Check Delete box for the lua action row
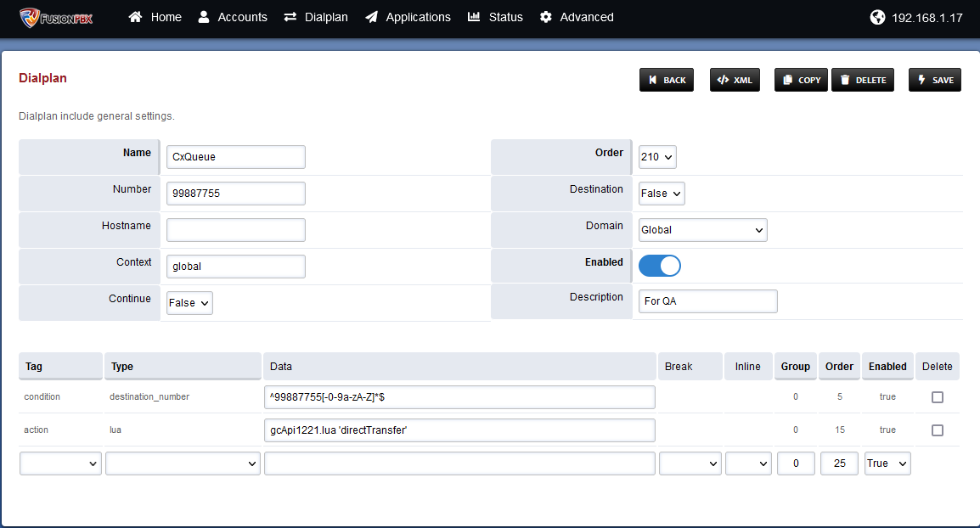This screenshot has height=528, width=980. (x=938, y=430)
